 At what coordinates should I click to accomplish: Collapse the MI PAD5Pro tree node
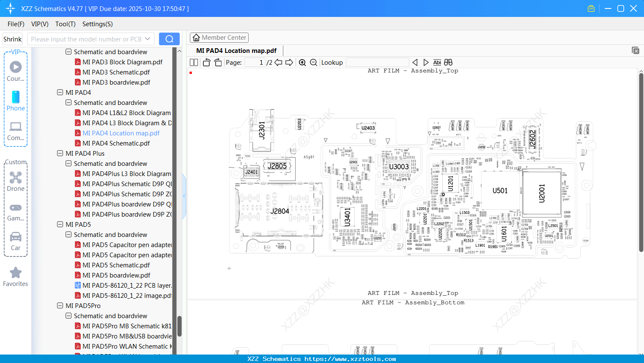60,305
